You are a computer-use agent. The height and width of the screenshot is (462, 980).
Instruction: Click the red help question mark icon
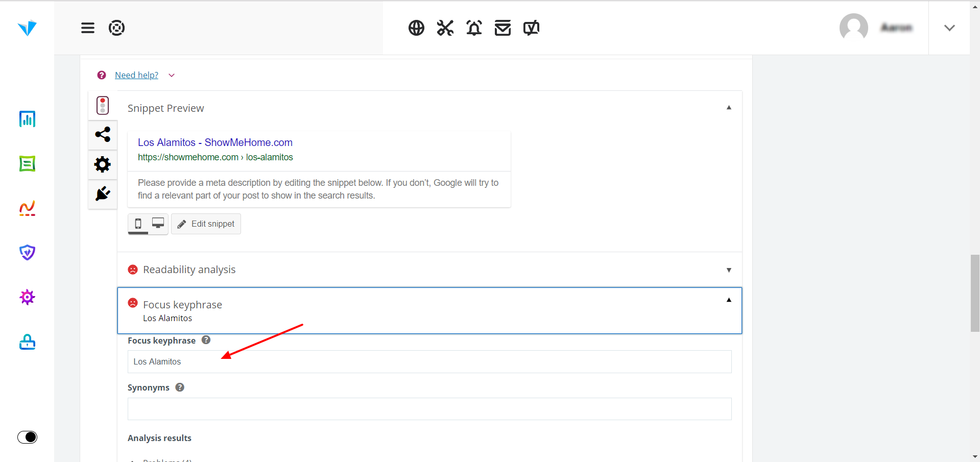[102, 75]
